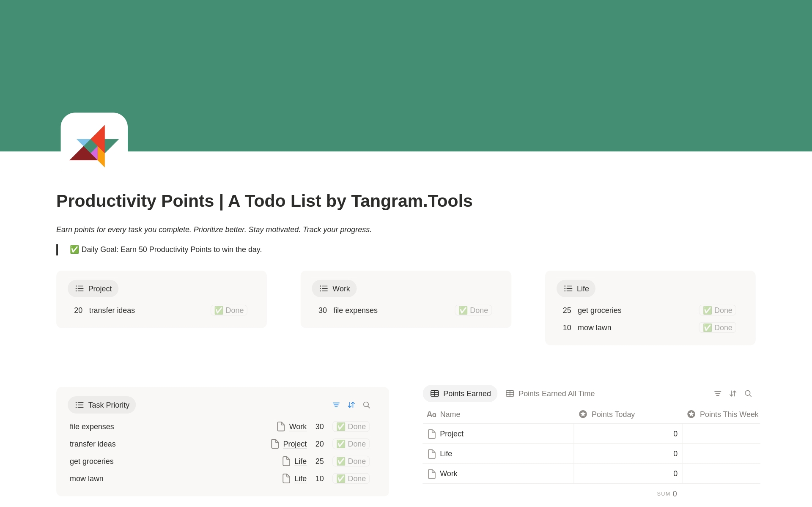812x507 pixels.
Task: Toggle Done for get groceries in Life card
Action: pyautogui.click(x=717, y=310)
